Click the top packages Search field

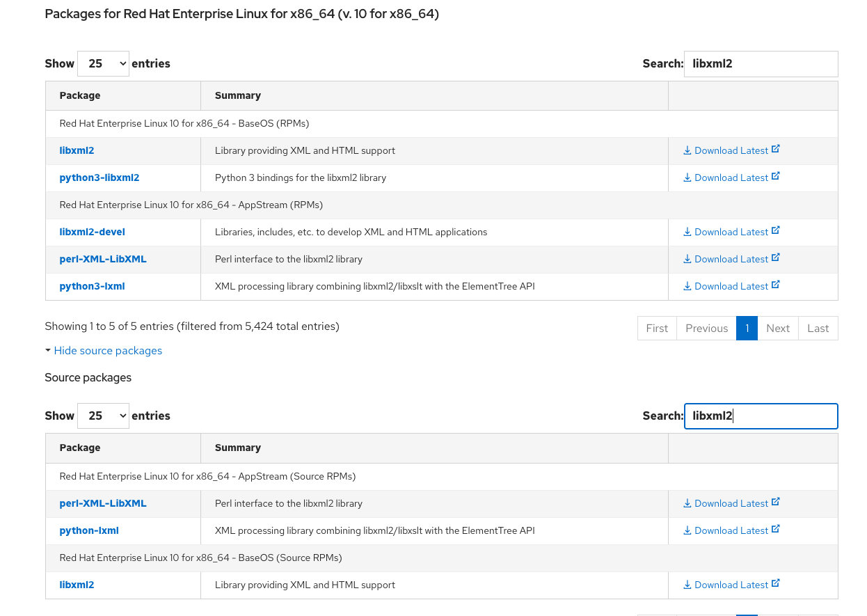click(761, 63)
